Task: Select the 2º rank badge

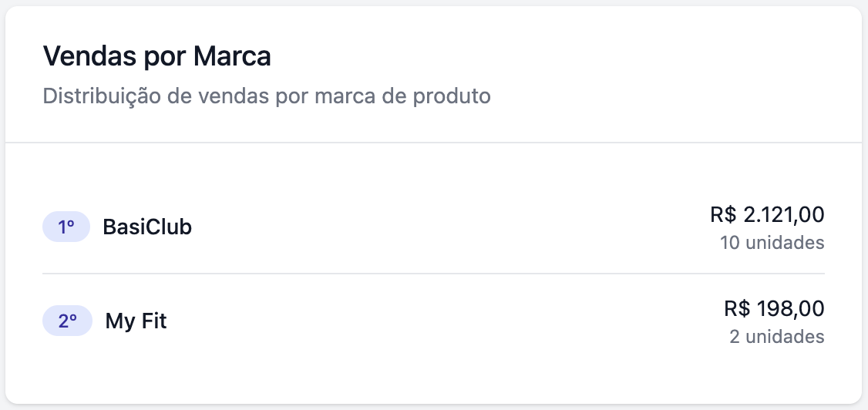Action: (66, 321)
